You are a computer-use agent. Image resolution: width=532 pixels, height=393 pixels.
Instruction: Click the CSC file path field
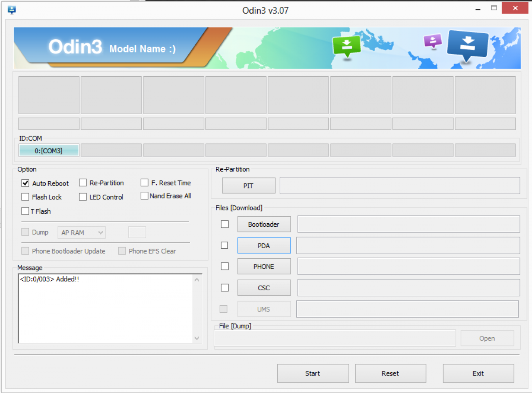(x=409, y=287)
